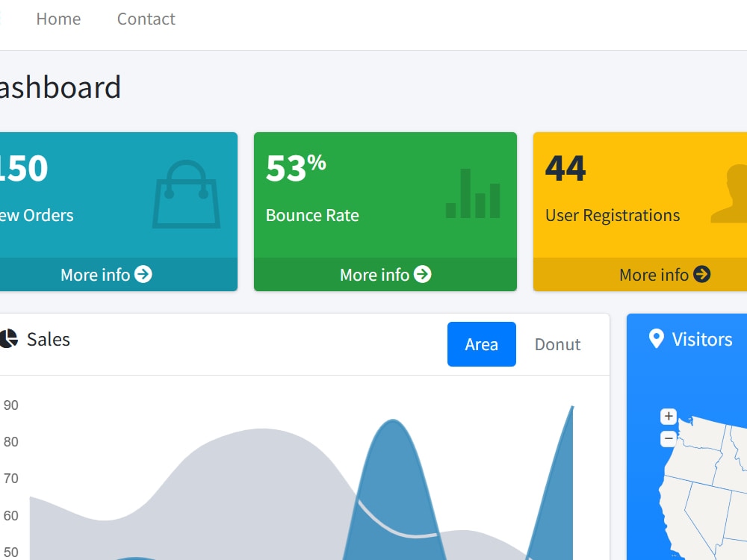The width and height of the screenshot is (747, 560).
Task: Click the map marker icon beside Visitors
Action: 657,339
